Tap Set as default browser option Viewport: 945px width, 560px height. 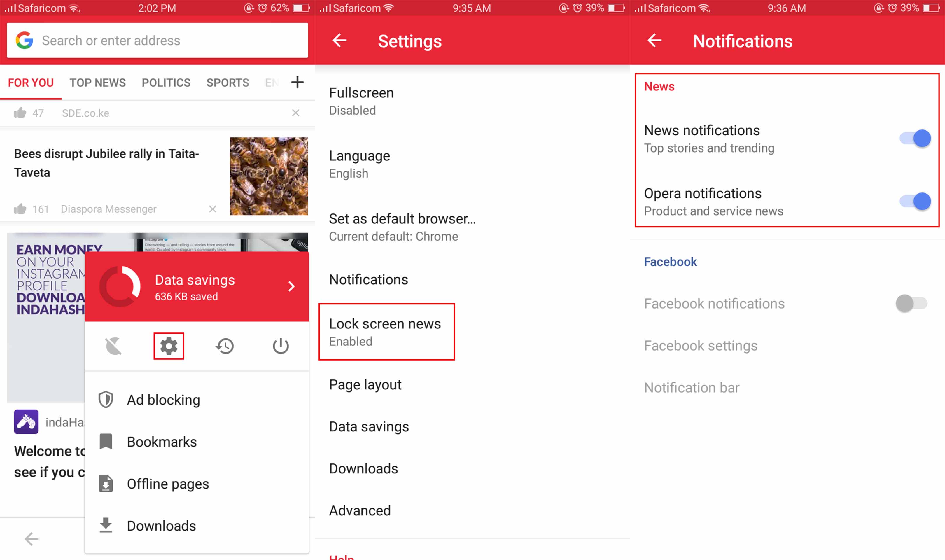coord(472,227)
